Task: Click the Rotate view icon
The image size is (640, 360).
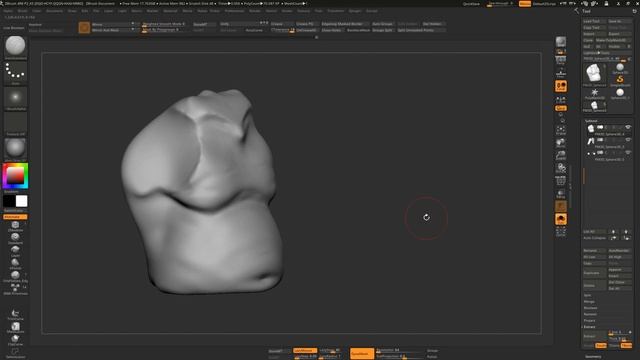Action: (561, 168)
